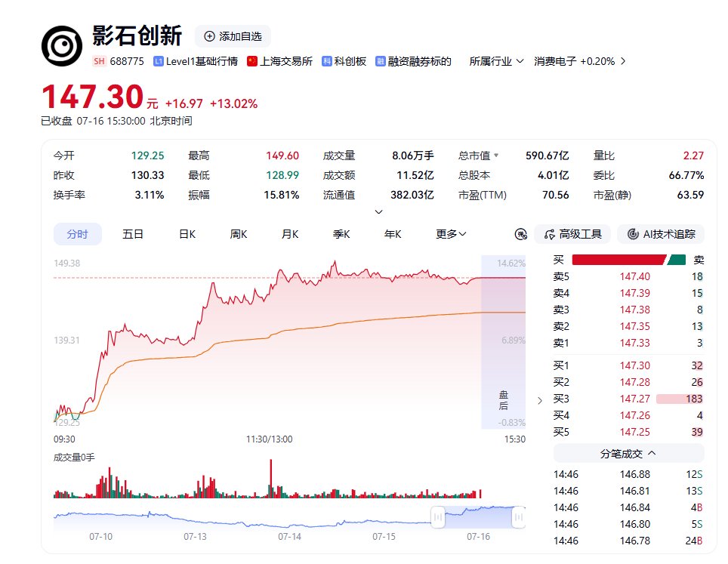Viewport: 728px width, 564px height.
Task: Click the left handle of date range slider
Action: pos(438,517)
